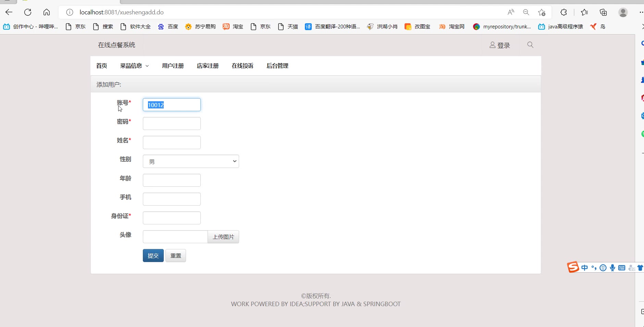The height and width of the screenshot is (327, 644).
Task: Open browser extensions puzzle icon
Action: (x=563, y=12)
